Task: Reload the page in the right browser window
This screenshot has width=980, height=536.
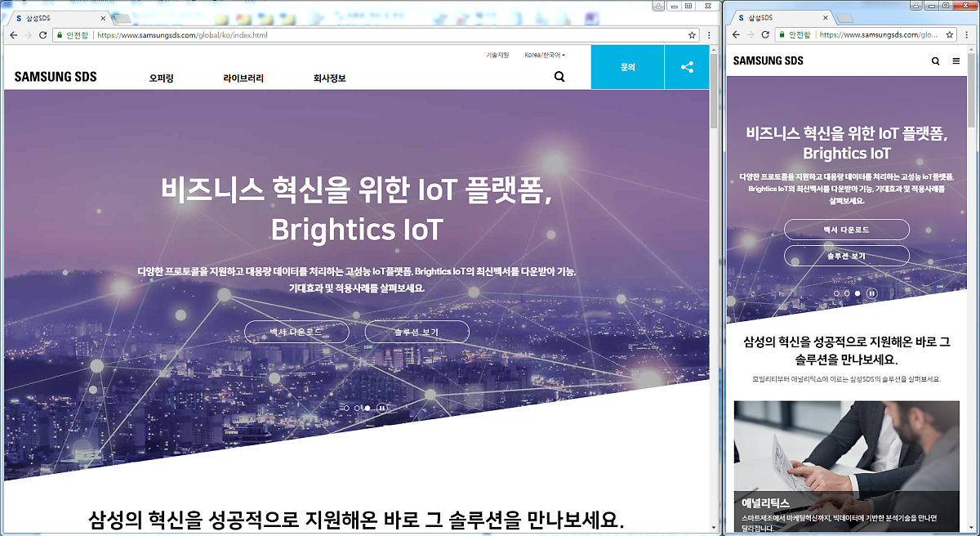Action: tap(765, 35)
